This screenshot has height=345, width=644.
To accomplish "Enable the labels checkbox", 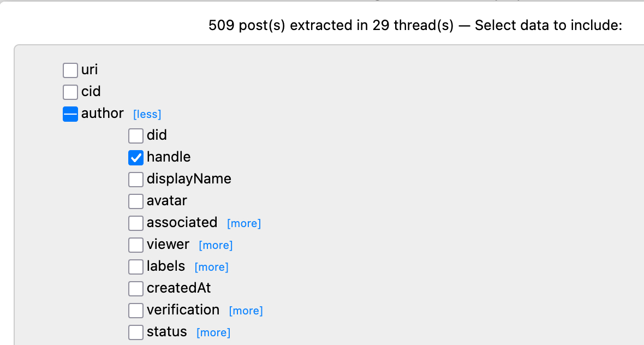I will point(136,267).
